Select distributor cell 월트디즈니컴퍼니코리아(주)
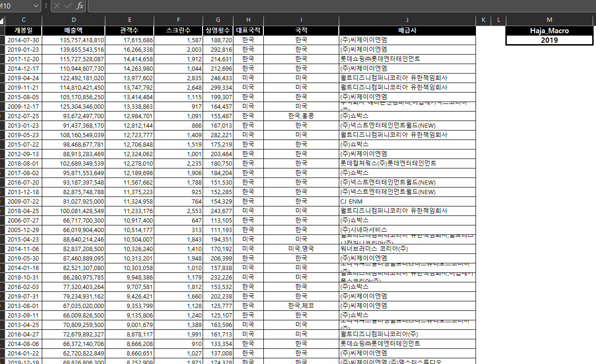The width and height of the screenshot is (596, 364). [x=407, y=334]
